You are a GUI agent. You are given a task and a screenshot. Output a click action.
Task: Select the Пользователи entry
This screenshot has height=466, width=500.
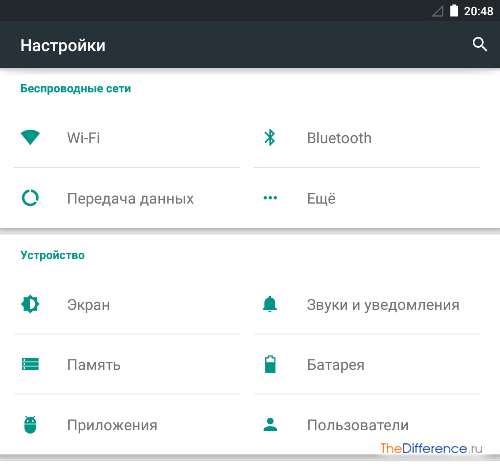(x=367, y=425)
